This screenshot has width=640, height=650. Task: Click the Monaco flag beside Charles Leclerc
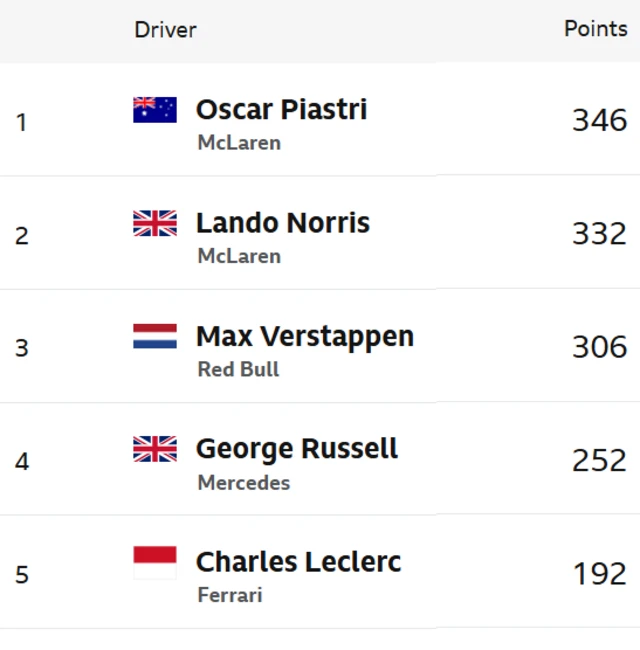tap(155, 562)
